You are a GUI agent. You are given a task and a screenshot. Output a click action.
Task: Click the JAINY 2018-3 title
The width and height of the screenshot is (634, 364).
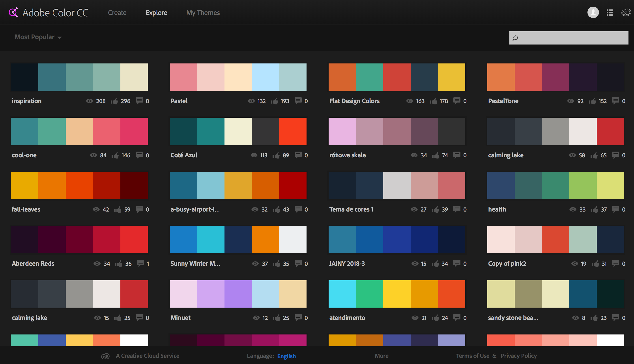[347, 263]
